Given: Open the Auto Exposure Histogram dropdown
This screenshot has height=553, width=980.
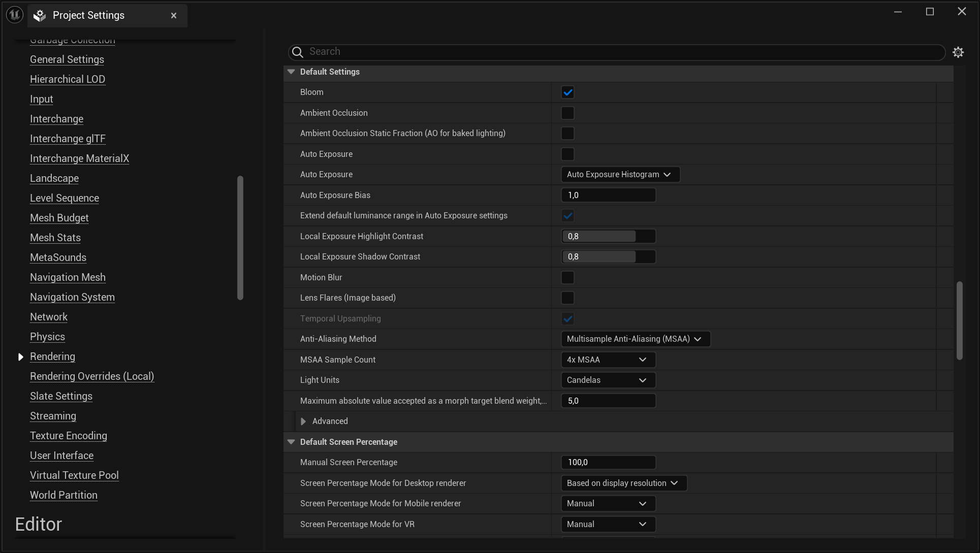Looking at the screenshot, I should (620, 174).
